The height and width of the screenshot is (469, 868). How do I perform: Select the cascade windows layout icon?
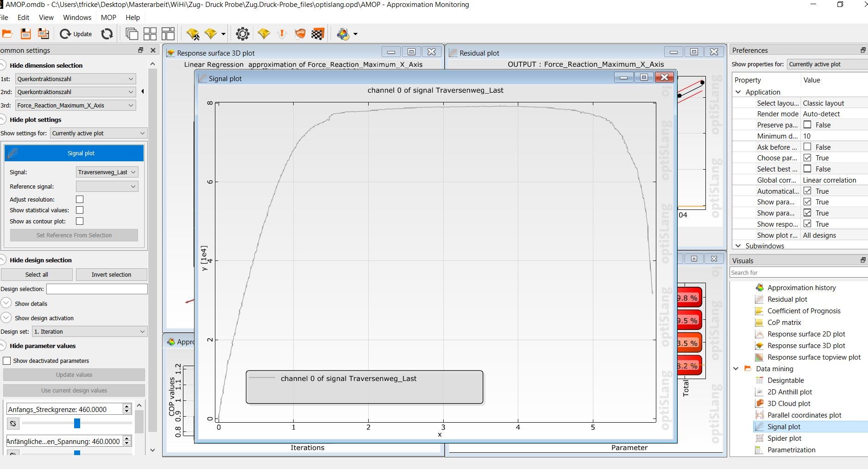click(x=132, y=34)
